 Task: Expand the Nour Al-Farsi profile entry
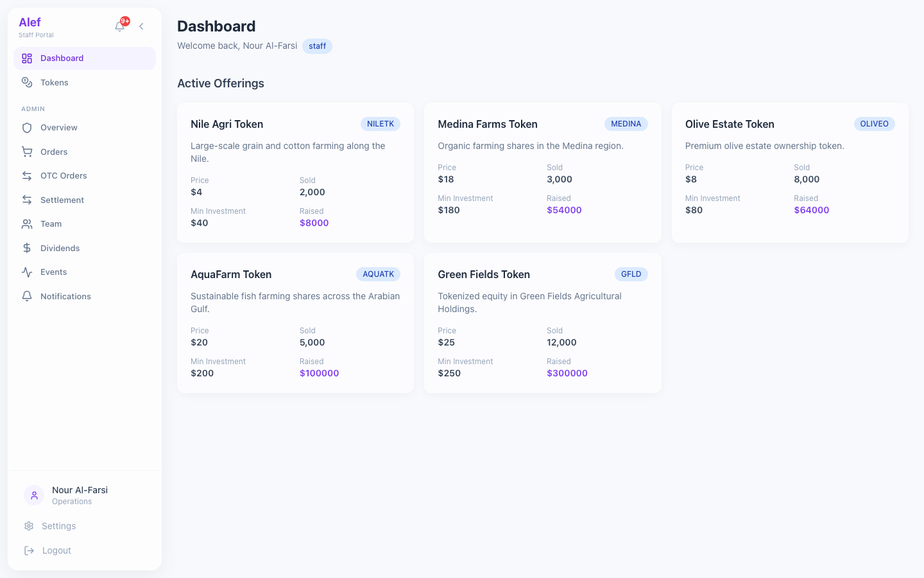(x=79, y=495)
